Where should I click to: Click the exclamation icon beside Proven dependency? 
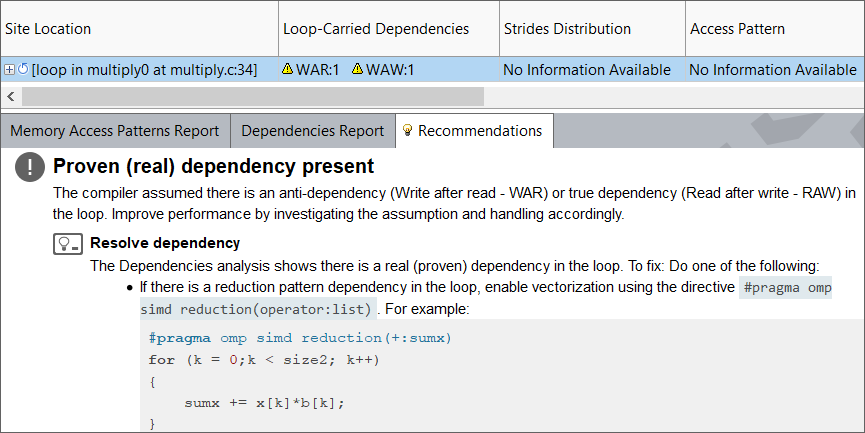30,168
